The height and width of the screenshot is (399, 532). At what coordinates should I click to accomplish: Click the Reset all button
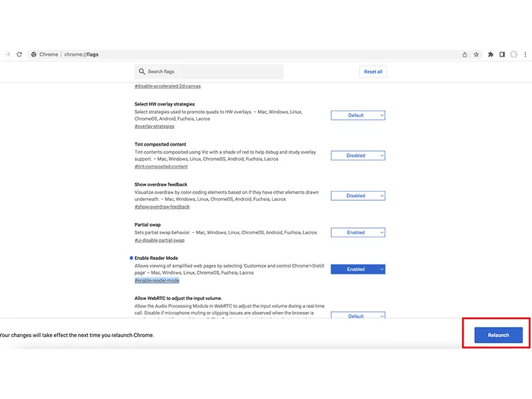373,72
